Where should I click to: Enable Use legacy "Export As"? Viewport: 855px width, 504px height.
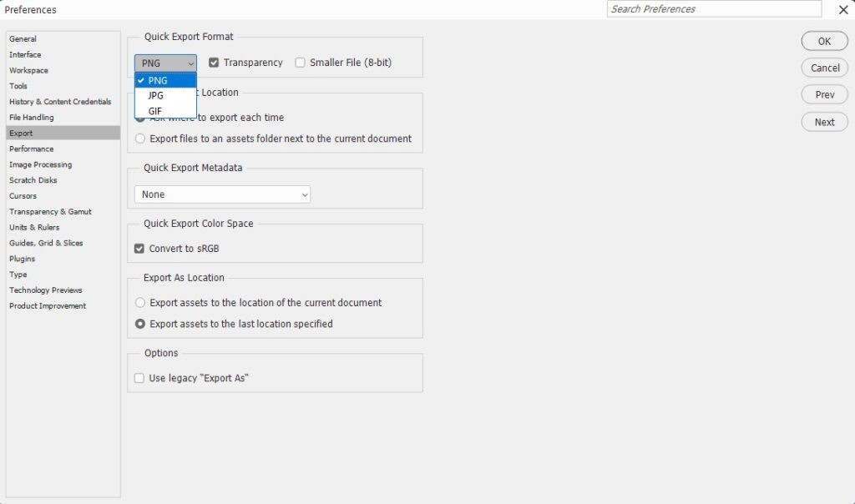pyautogui.click(x=139, y=377)
